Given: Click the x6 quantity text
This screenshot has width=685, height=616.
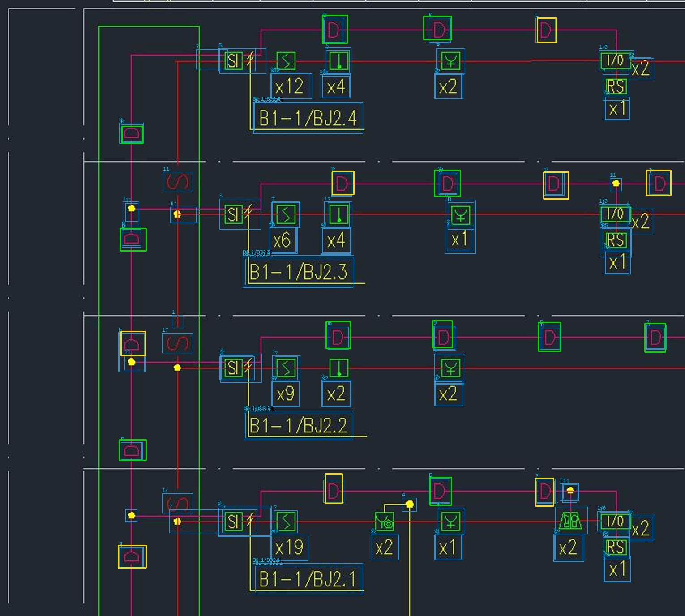Looking at the screenshot, I should coord(283,240).
